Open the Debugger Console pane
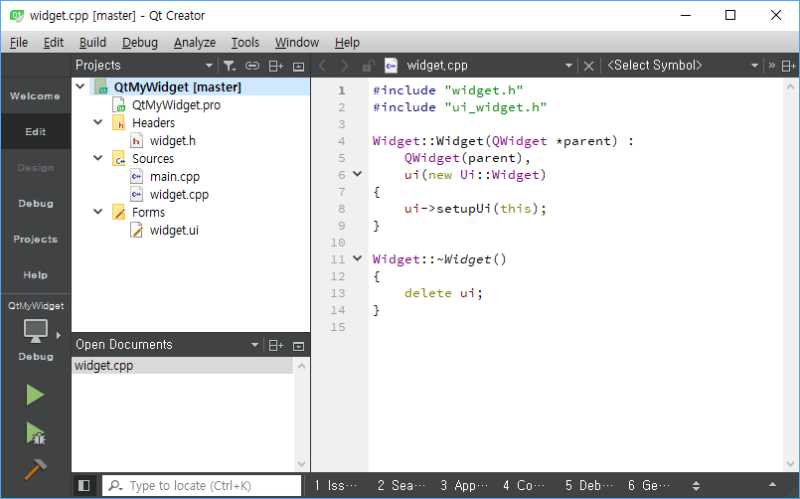Screen dimensions: 800x499 click(x=589, y=485)
